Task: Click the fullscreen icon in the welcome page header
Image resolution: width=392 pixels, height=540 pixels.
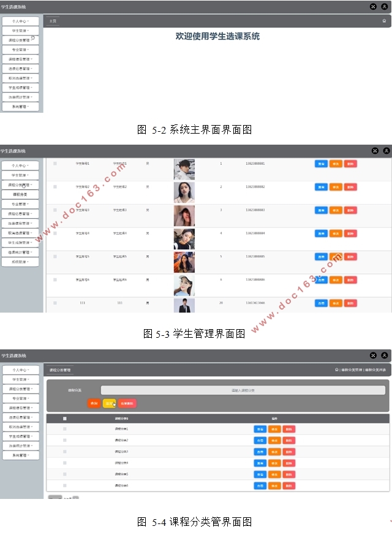Action: coord(373,7)
